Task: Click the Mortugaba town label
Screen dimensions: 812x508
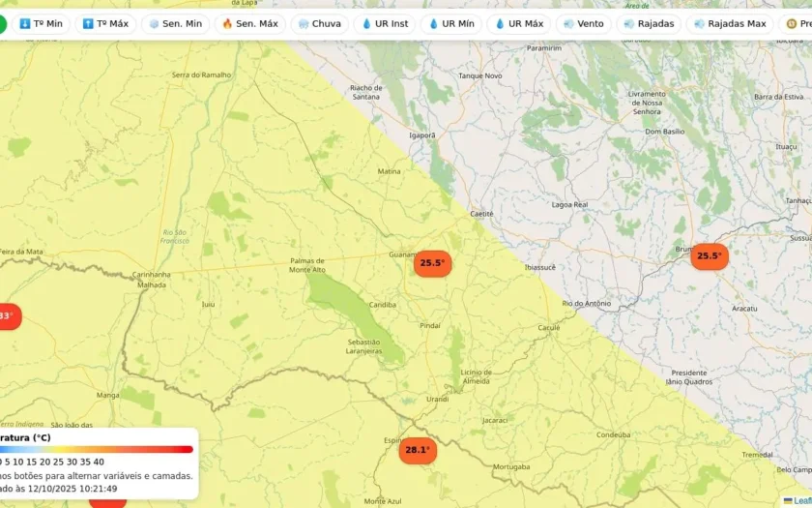Action: (x=511, y=467)
